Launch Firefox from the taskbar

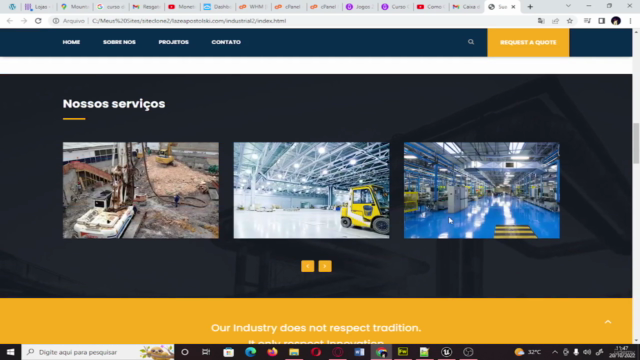coord(272,352)
